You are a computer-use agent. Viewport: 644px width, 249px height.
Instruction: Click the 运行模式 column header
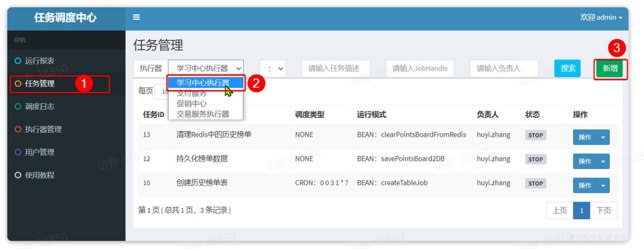pos(371,114)
